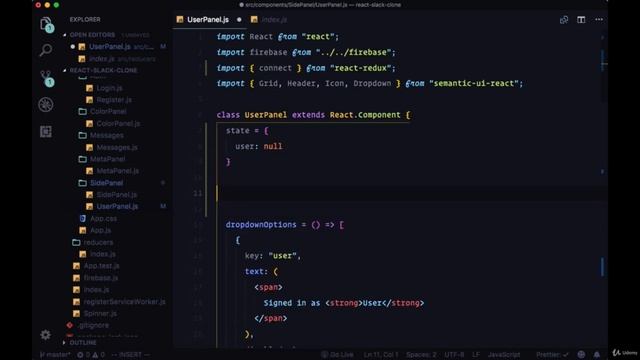The height and width of the screenshot is (360, 640).
Task: Select index.js in Open Editors
Action: [102, 59]
